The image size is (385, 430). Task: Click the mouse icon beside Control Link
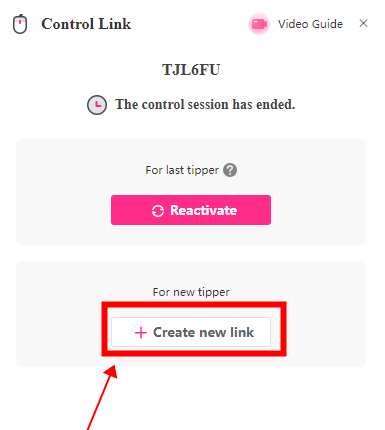click(20, 24)
